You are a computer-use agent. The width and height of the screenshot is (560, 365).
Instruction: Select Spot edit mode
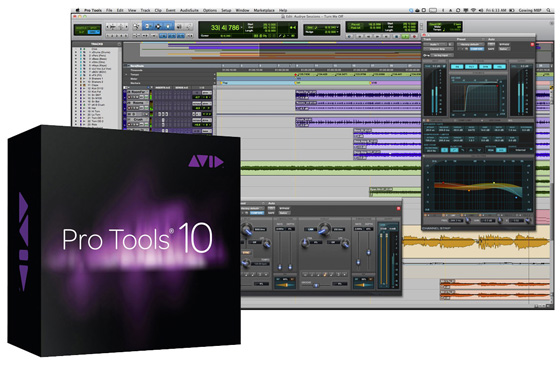(94, 28)
